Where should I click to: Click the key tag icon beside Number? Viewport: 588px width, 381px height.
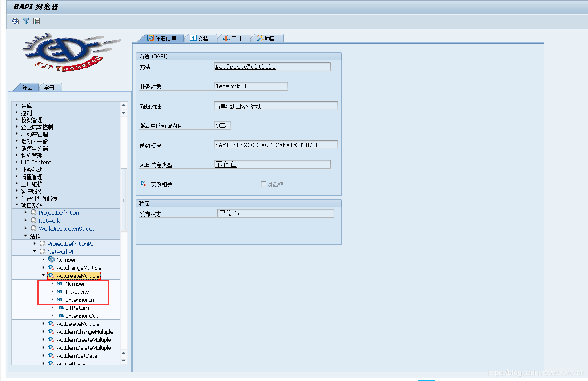pyautogui.click(x=51, y=260)
